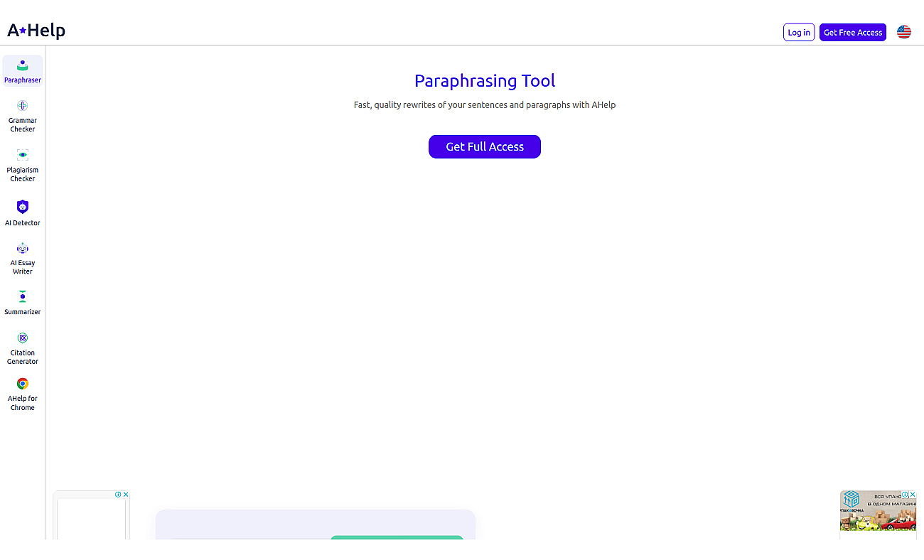Open the Grammar Checker icon
The width and height of the screenshot is (924, 560).
tap(23, 106)
